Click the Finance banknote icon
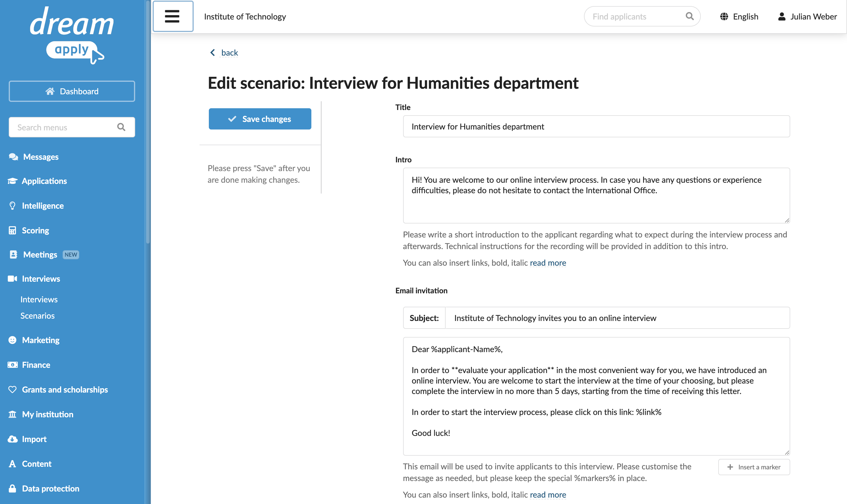 (13, 365)
